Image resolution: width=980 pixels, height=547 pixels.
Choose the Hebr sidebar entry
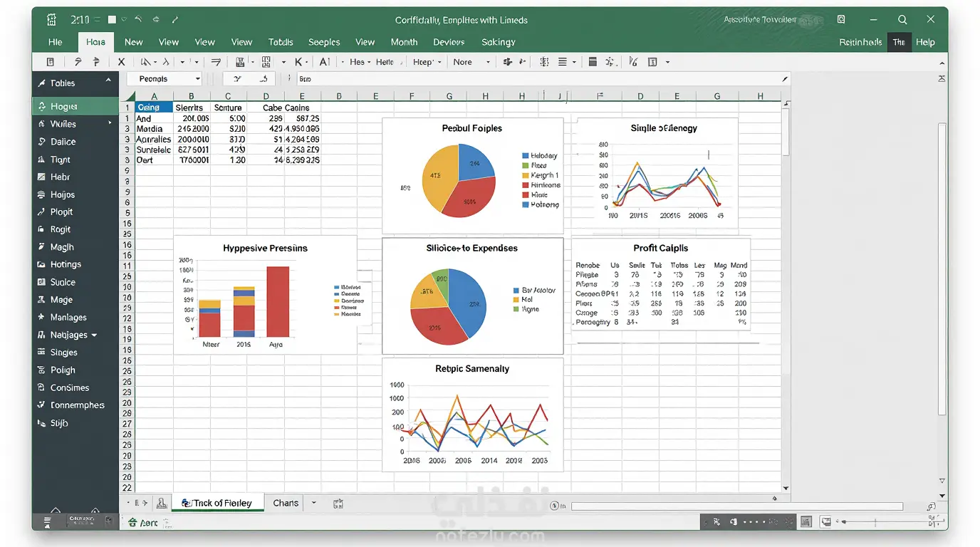pyautogui.click(x=75, y=177)
